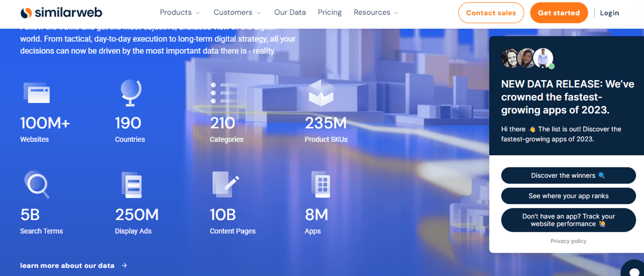
Task: Click the Contact sales button
Action: click(491, 13)
